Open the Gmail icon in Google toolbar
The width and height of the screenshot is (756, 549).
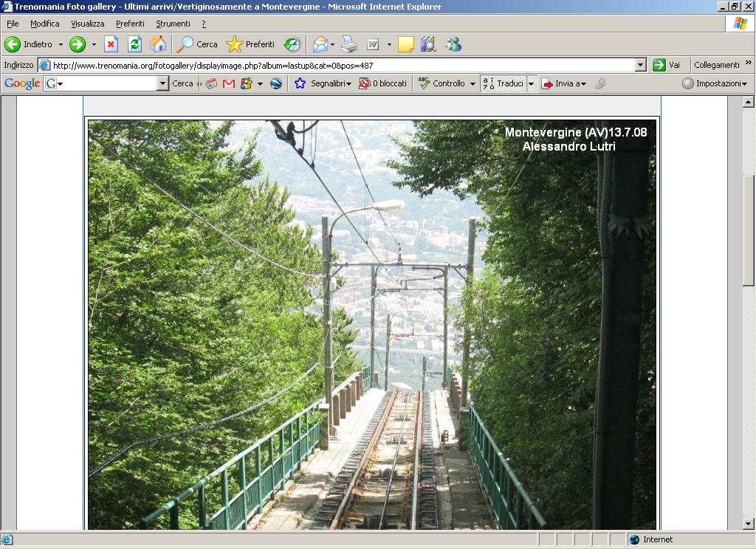tap(229, 83)
